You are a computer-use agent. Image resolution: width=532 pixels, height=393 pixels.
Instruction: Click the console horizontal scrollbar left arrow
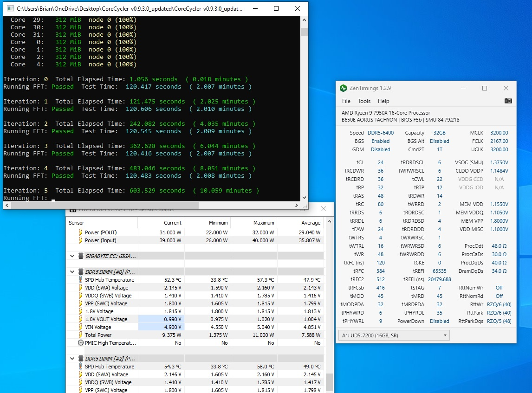coord(7,205)
